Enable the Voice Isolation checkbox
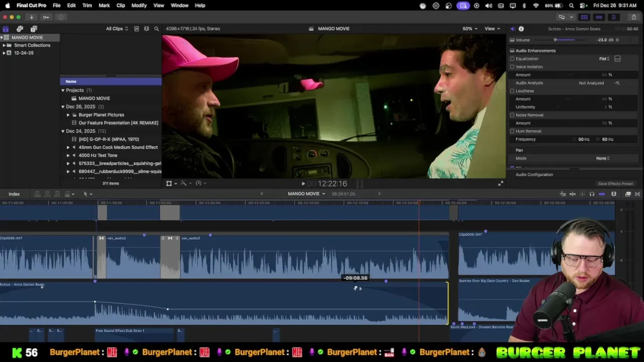The width and height of the screenshot is (644, 362). [512, 67]
